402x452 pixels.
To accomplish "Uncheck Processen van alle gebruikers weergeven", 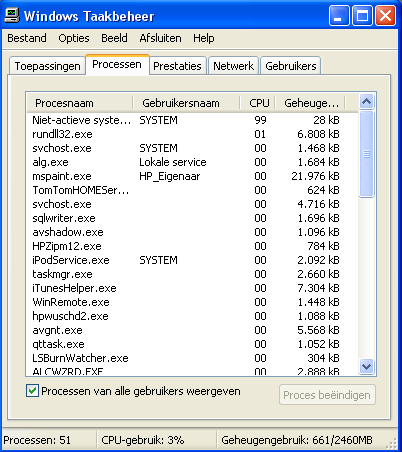I will coord(32,391).
